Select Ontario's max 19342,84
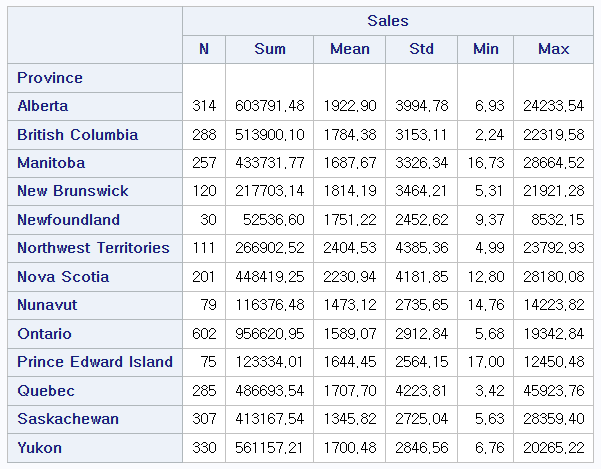This screenshot has height=469, width=601. click(x=553, y=334)
